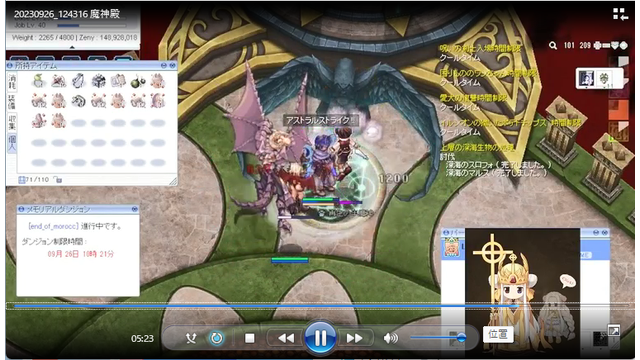Pause the video with the blue button
Viewport: 640px width, 360px height.
click(x=320, y=338)
